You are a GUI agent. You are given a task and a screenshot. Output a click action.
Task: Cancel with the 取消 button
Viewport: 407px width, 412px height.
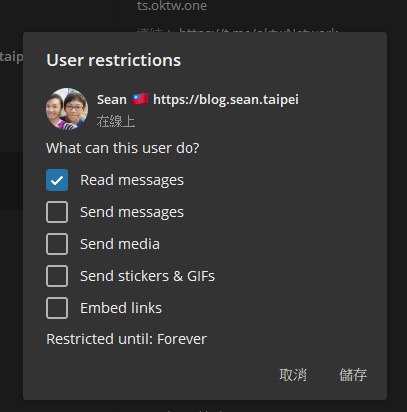(x=293, y=375)
